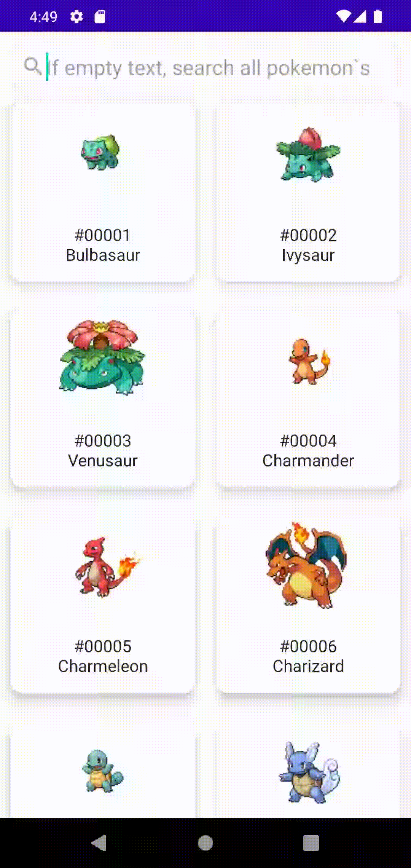411x868 pixels.
Task: Tap the Squirtle sprite at the bottom
Action: pos(103,771)
